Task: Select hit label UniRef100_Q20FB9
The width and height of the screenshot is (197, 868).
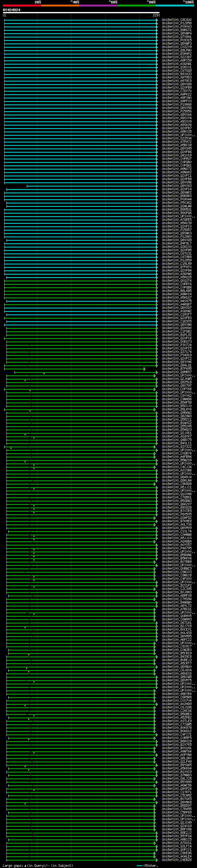Action: pyautogui.click(x=176, y=87)
